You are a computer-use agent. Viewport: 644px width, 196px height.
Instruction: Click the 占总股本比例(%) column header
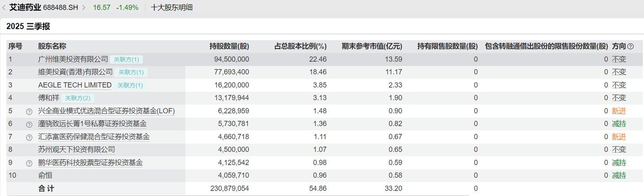click(301, 46)
